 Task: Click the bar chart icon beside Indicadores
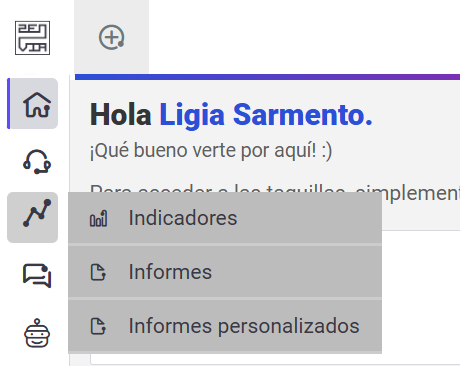coord(98,218)
